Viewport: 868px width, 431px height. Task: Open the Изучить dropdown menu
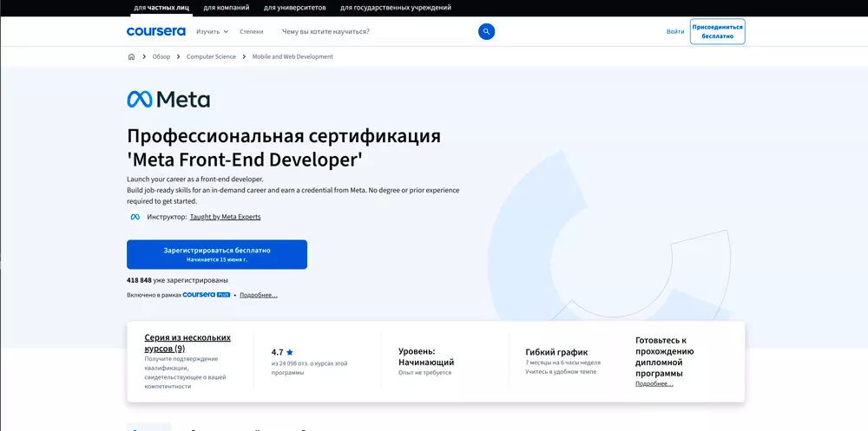[x=212, y=31]
